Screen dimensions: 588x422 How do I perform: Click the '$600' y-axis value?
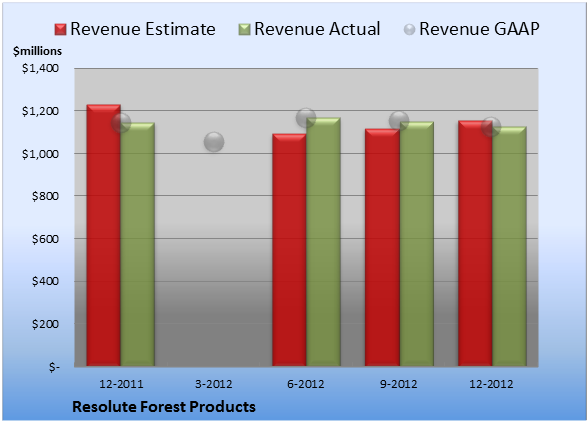coord(45,239)
